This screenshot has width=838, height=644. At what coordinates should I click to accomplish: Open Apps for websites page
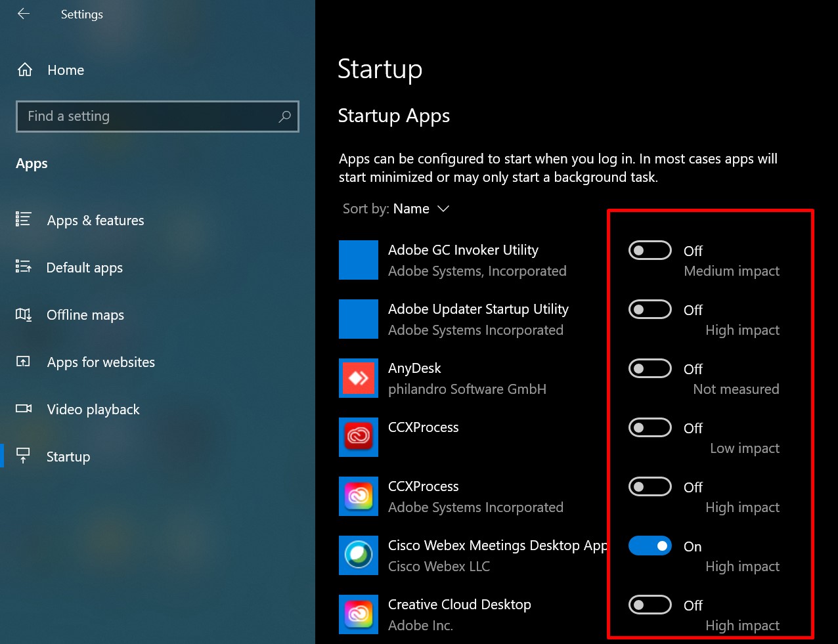(x=101, y=362)
